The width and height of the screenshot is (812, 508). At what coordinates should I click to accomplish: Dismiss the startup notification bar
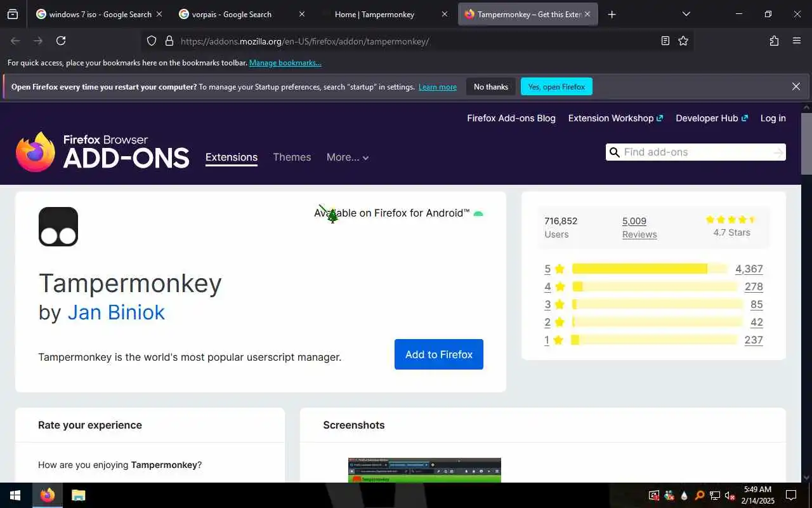796,86
